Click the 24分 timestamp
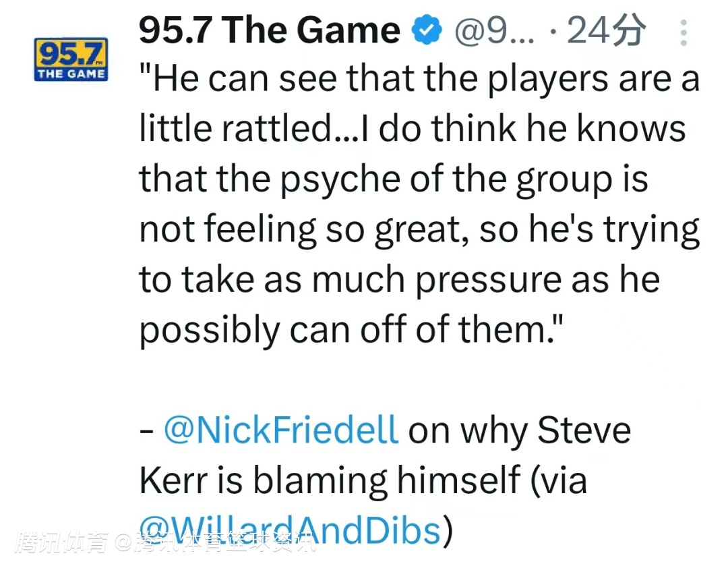The image size is (728, 566). (x=607, y=31)
